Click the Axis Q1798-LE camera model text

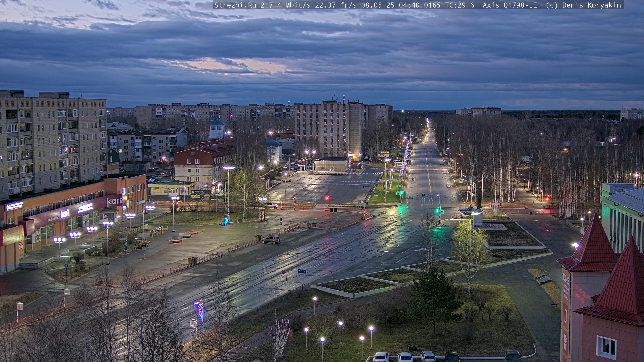point(510,5)
